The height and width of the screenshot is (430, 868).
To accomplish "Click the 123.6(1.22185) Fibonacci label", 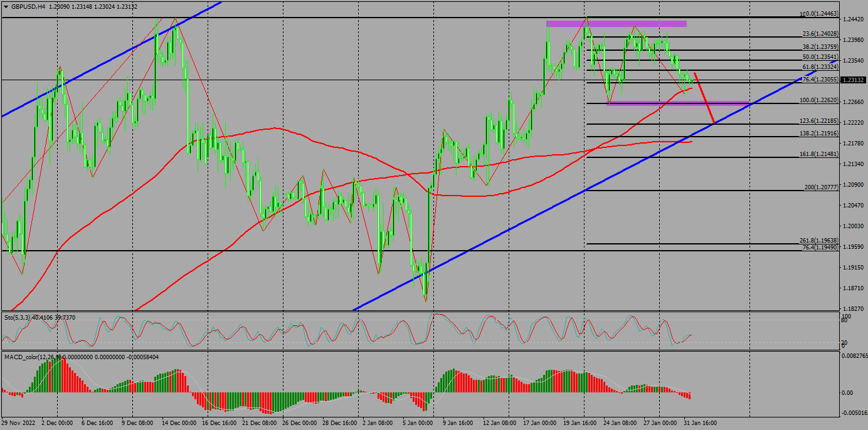I will point(818,120).
